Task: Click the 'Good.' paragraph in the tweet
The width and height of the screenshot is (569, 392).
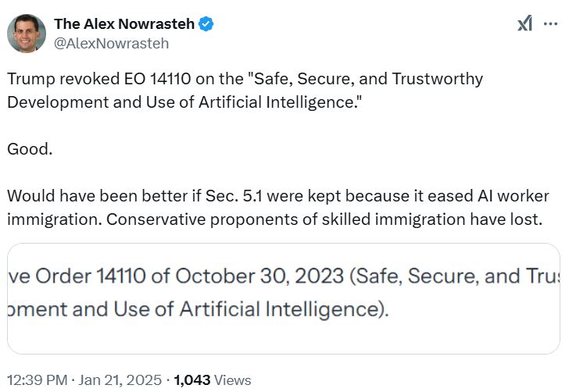Action: (x=30, y=148)
